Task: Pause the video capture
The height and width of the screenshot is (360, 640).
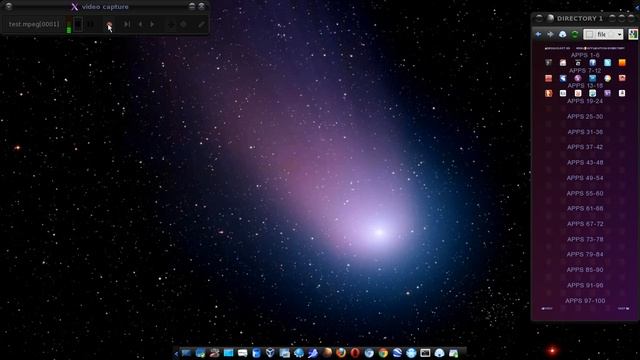Action: [x=90, y=24]
